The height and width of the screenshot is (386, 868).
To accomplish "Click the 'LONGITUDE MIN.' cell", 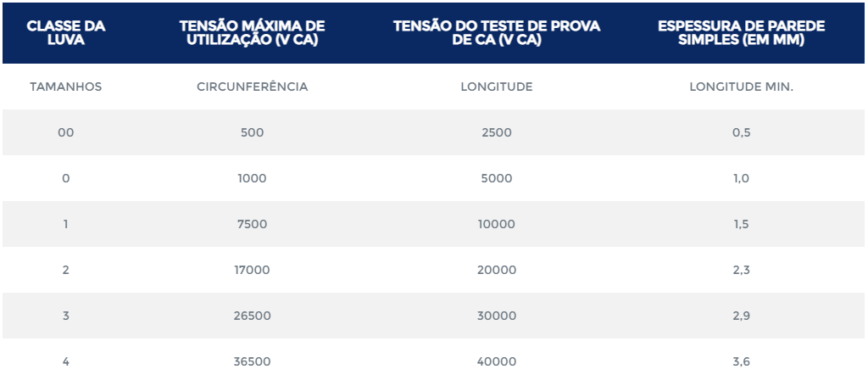I will pyautogui.click(x=742, y=87).
